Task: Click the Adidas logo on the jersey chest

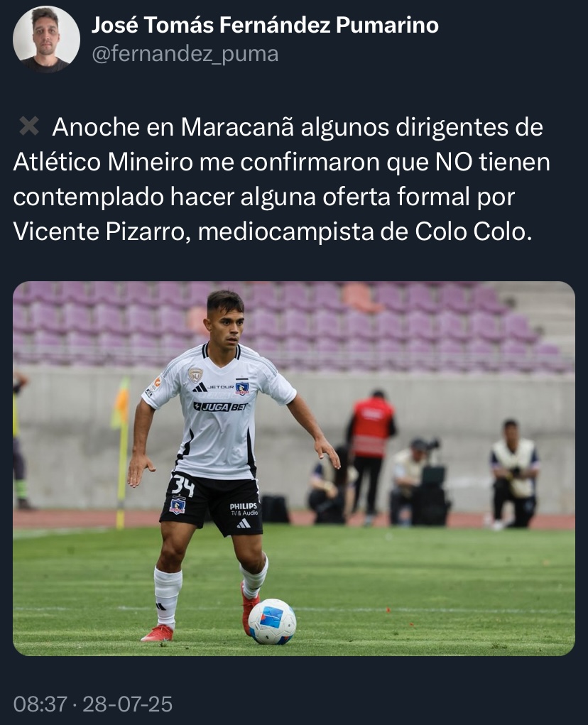Action: (x=200, y=388)
